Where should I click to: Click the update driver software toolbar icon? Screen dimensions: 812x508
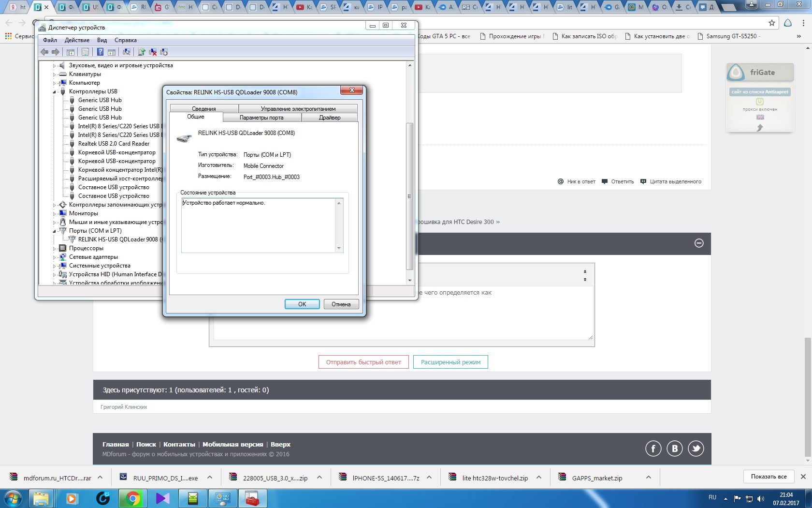tap(142, 52)
